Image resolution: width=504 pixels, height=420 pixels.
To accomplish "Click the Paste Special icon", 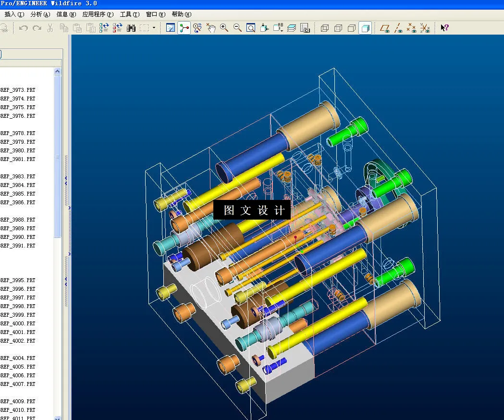I will (x=91, y=28).
